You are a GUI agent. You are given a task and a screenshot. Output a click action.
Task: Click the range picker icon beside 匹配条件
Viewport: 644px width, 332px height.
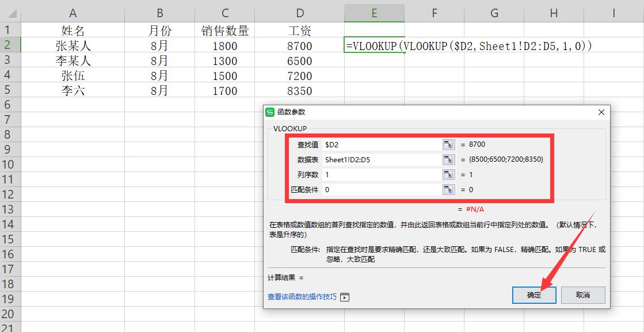pos(449,189)
